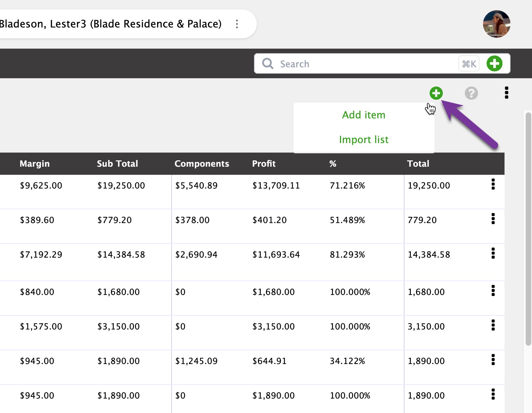532x413 pixels.
Task: Select the $378.00 components cell
Action: pyautogui.click(x=192, y=220)
